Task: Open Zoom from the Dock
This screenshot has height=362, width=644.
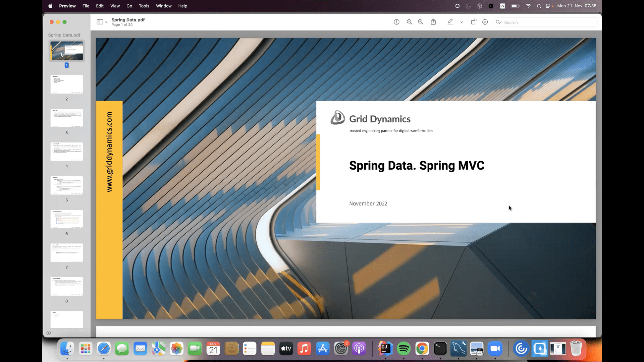Action: [x=495, y=349]
